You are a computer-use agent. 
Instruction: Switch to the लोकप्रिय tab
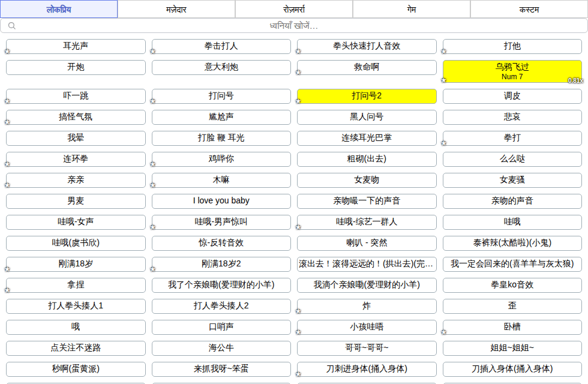click(59, 9)
